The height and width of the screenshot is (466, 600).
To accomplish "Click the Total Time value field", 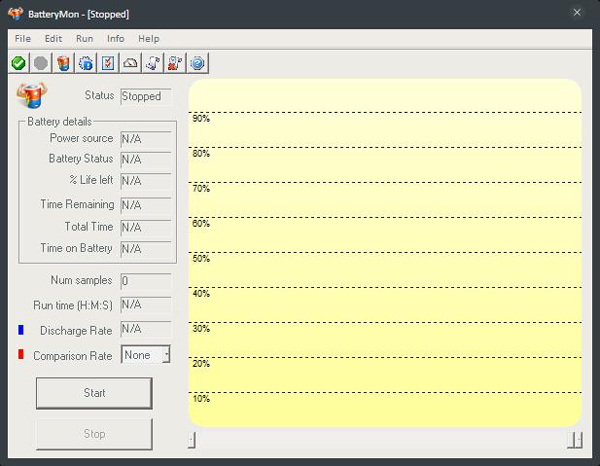I will tap(146, 228).
